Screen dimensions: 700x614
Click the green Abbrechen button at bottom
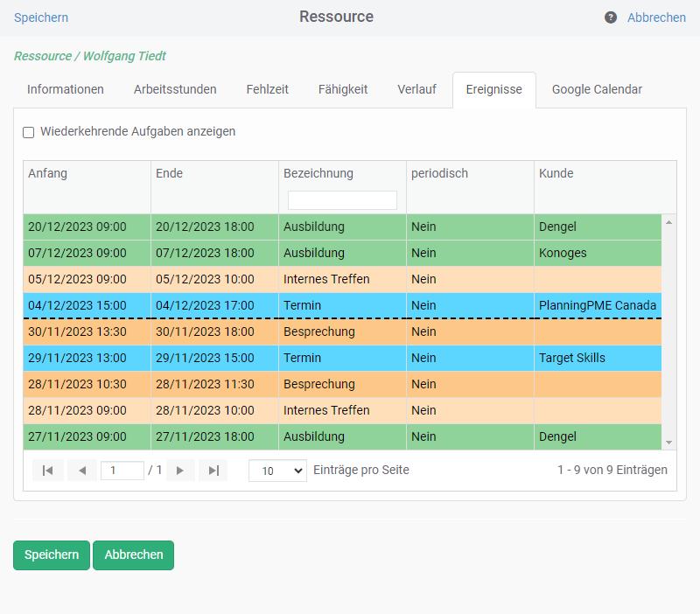click(x=134, y=555)
